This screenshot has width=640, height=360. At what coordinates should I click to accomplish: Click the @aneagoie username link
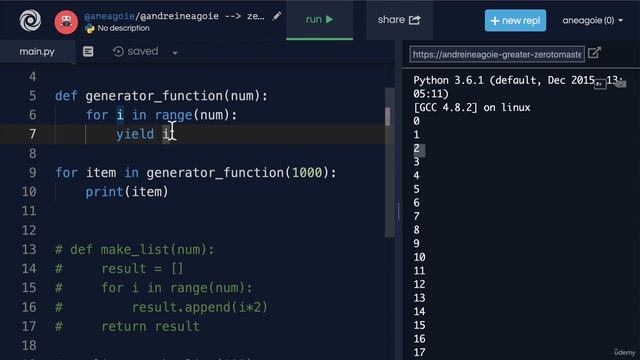(x=109, y=16)
